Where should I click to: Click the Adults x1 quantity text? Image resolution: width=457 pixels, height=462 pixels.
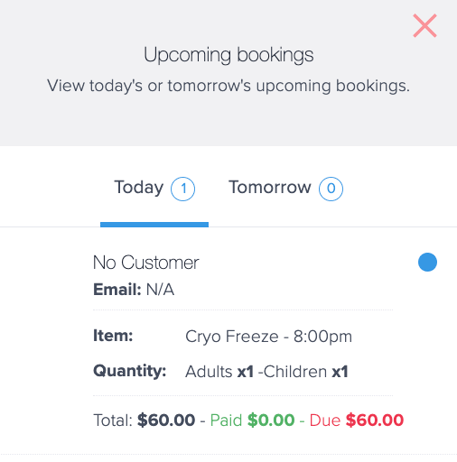click(219, 371)
